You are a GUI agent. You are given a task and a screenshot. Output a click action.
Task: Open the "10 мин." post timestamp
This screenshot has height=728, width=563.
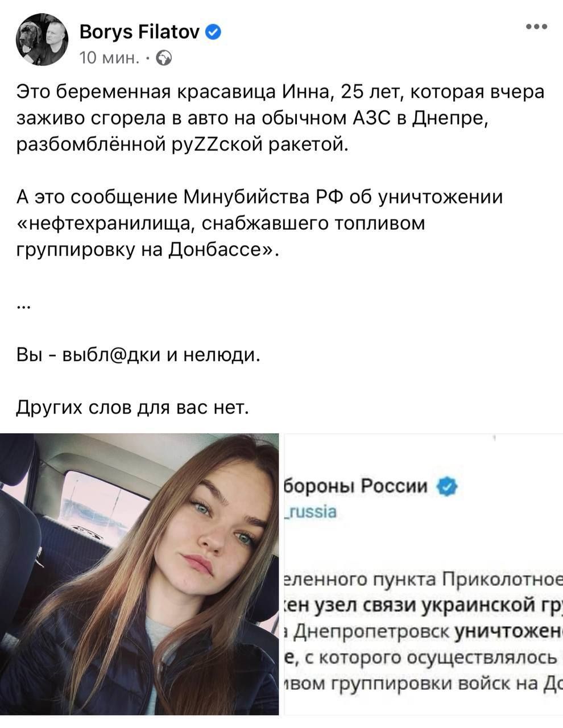coord(109,58)
